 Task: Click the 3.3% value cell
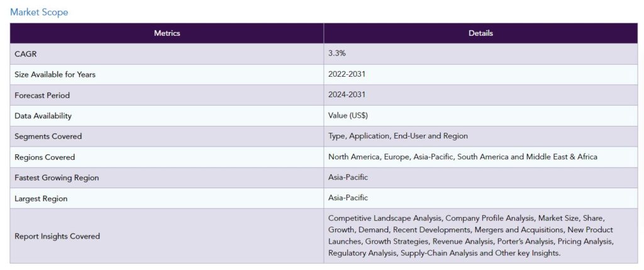click(480, 54)
